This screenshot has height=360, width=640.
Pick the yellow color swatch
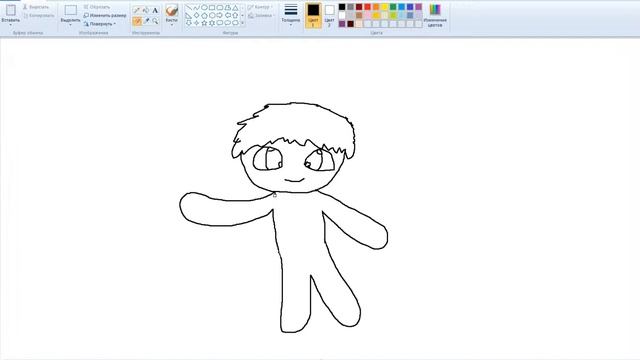pyautogui.click(x=384, y=7)
